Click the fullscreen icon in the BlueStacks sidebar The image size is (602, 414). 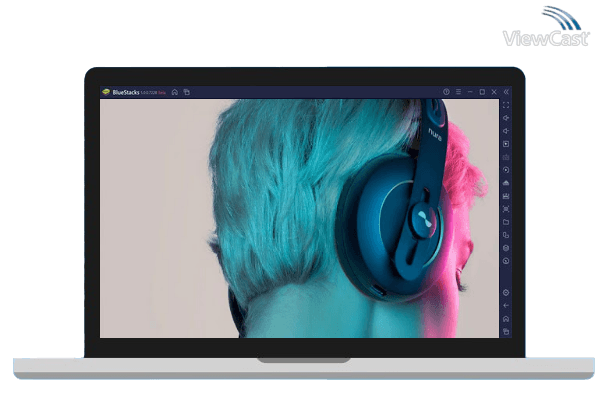click(x=506, y=105)
